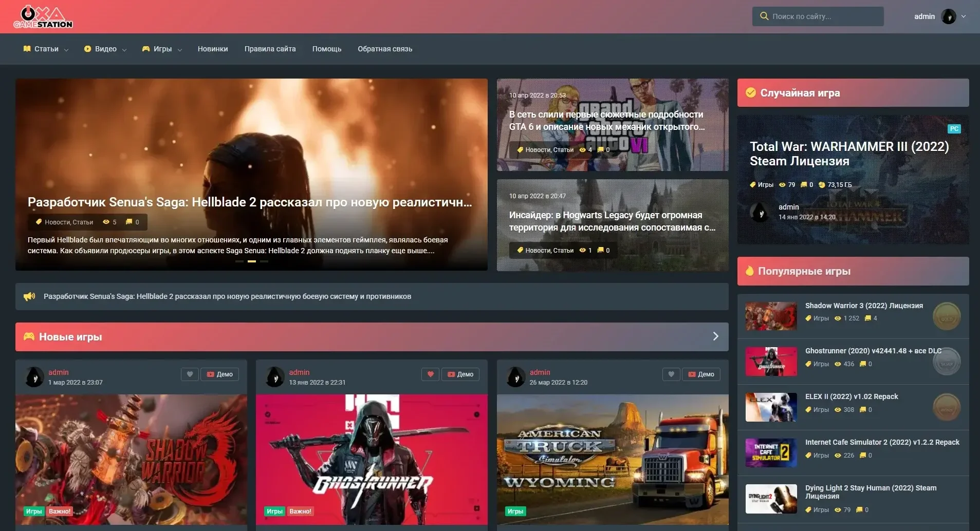The height and width of the screenshot is (531, 980).
Task: Open the Hellblade 2 headline article
Action: click(250, 202)
